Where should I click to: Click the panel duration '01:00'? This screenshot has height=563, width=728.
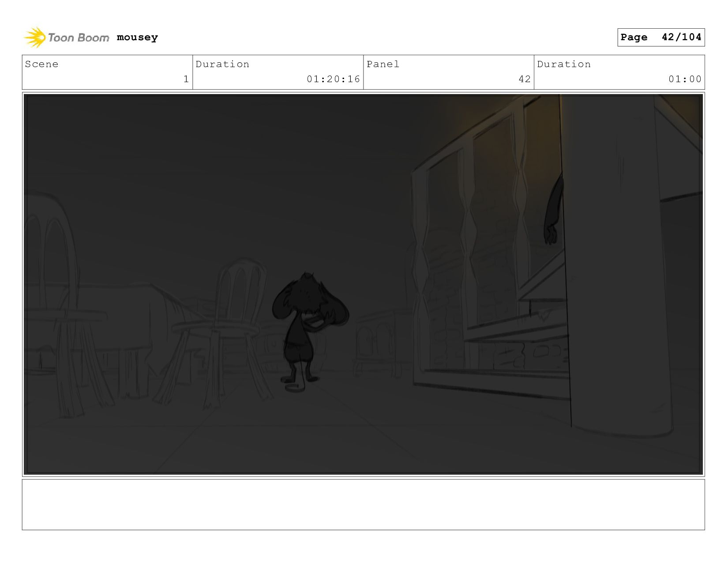685,79
